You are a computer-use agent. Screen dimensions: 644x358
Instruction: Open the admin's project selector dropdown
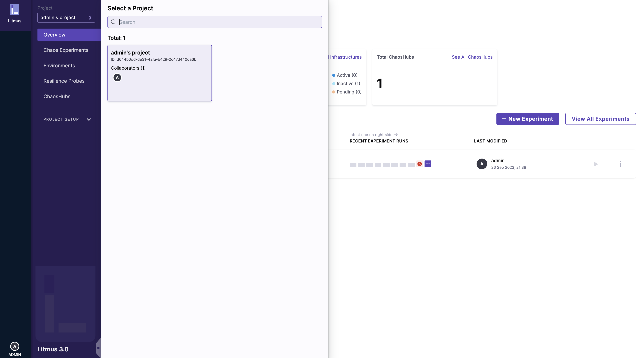66,17
